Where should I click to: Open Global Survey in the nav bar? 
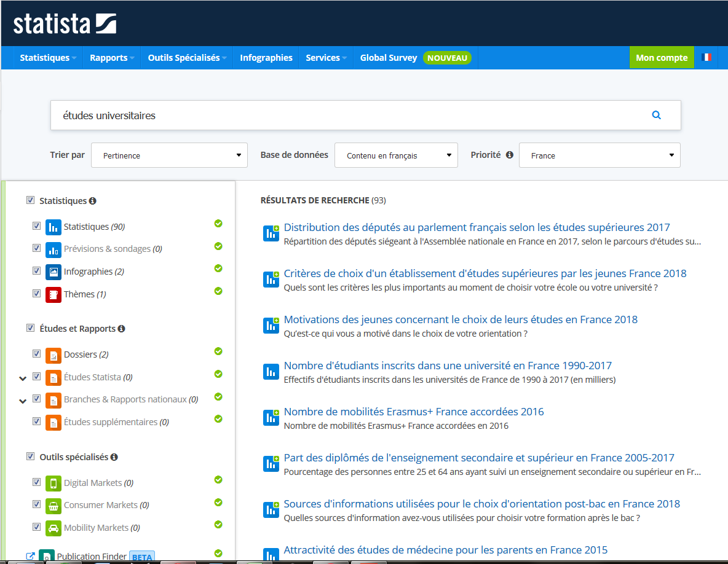(389, 58)
